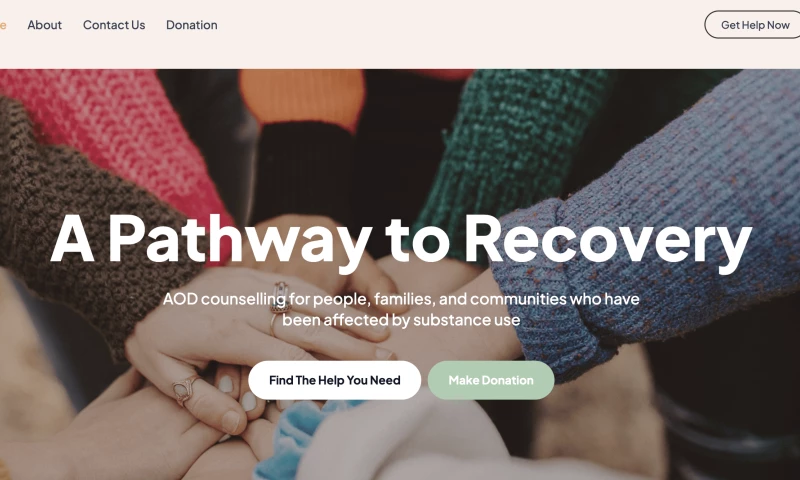Select Find The Help You Need button
The height and width of the screenshot is (480, 800).
tap(334, 380)
